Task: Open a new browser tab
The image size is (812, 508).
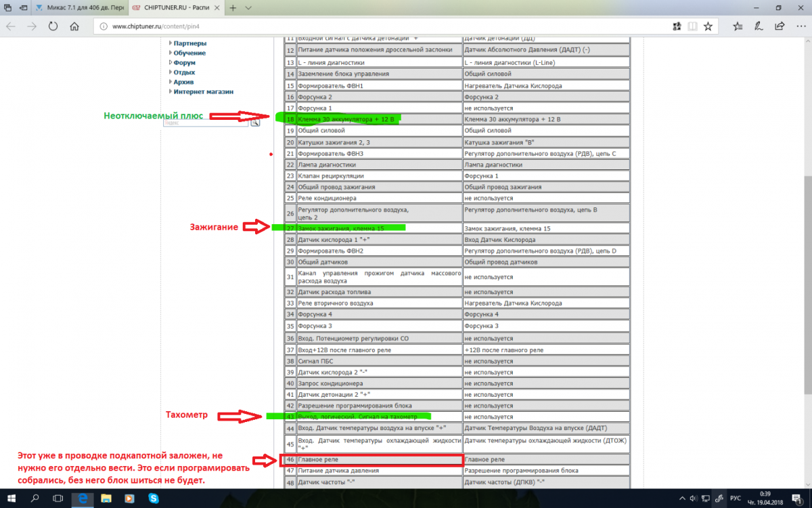Action: [233, 7]
